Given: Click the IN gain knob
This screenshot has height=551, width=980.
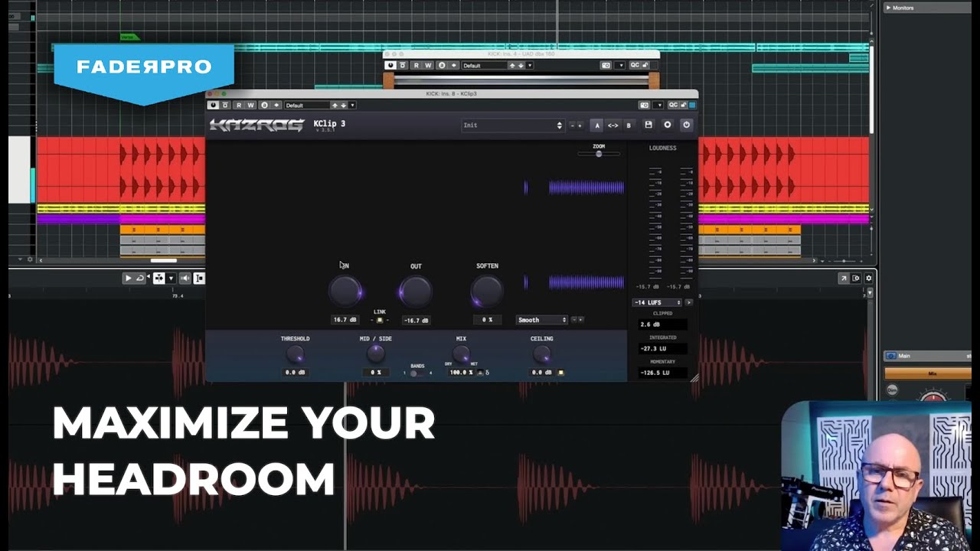Looking at the screenshot, I should pyautogui.click(x=345, y=291).
